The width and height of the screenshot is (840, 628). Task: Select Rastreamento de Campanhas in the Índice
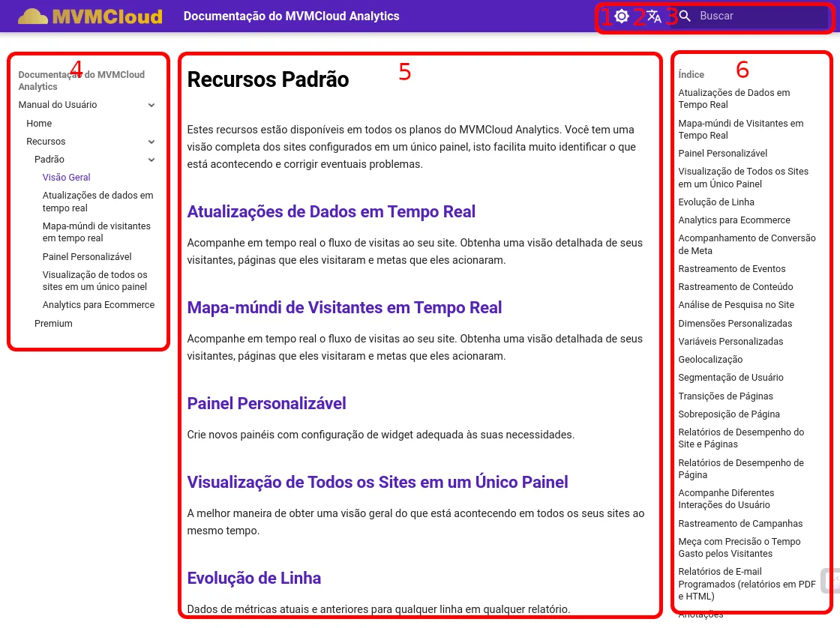click(740, 524)
